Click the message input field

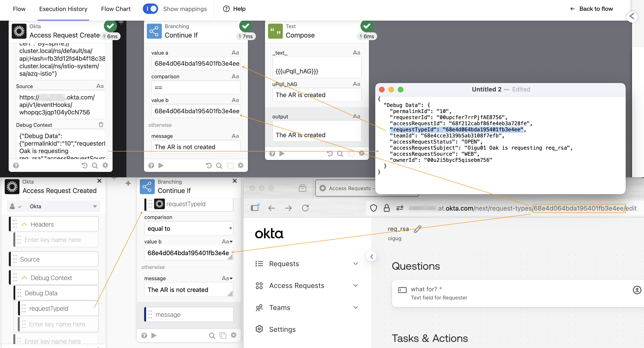(x=189, y=314)
